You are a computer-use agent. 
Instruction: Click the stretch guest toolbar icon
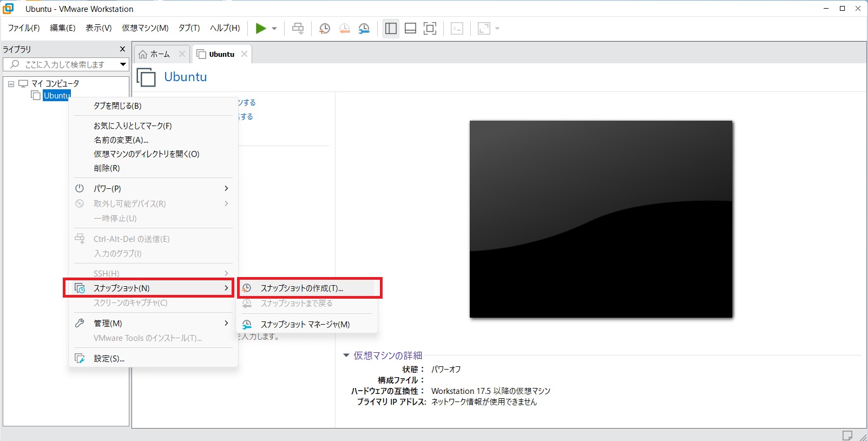[x=484, y=29]
